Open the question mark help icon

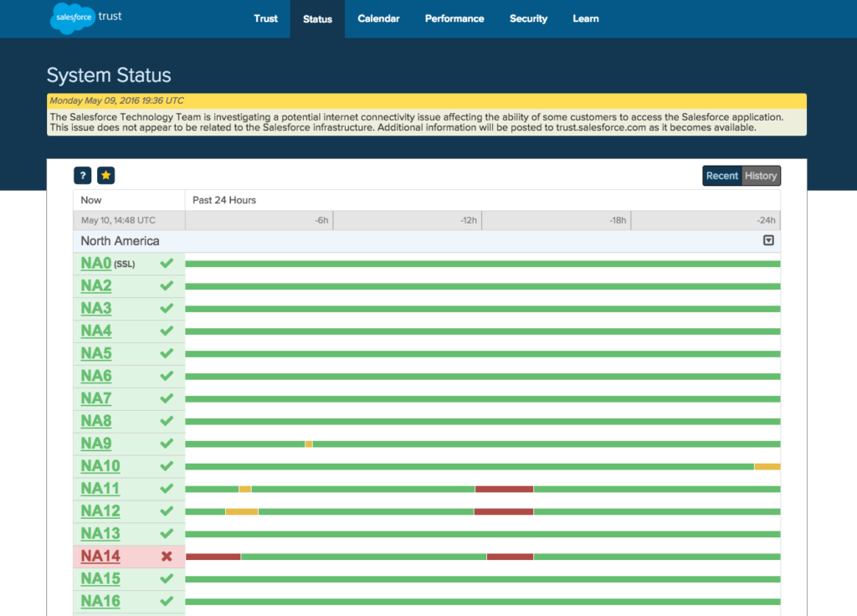tap(83, 176)
